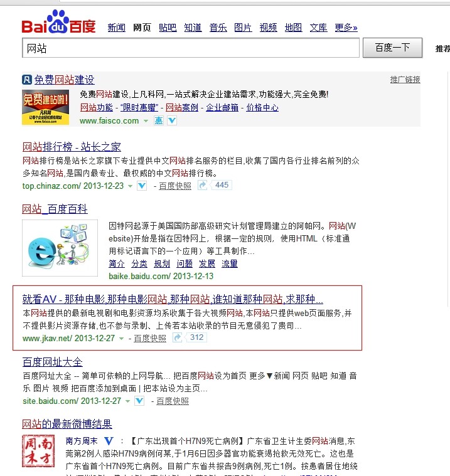The height and width of the screenshot is (476, 450).
Task: Expand dropdown arrow after www.faisco.com
Action: 146,121
